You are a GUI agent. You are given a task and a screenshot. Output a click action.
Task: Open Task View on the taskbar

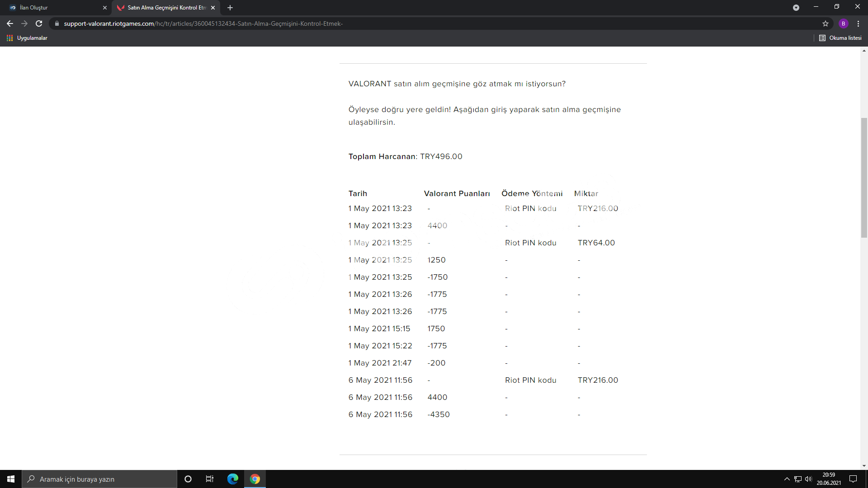point(210,479)
